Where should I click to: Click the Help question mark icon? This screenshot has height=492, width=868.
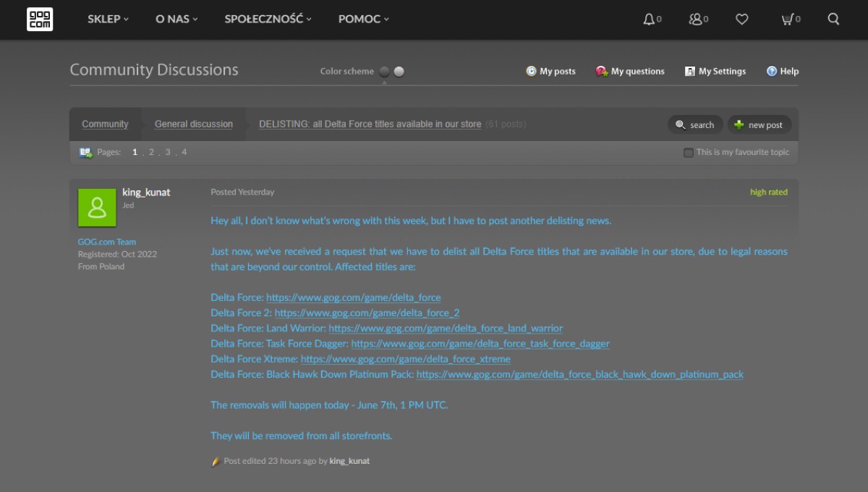tap(772, 71)
